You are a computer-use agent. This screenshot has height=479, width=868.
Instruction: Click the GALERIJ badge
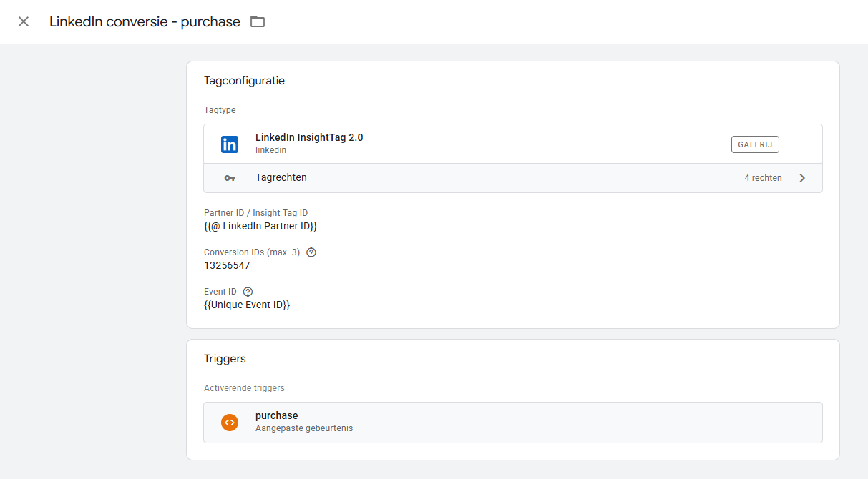754,144
